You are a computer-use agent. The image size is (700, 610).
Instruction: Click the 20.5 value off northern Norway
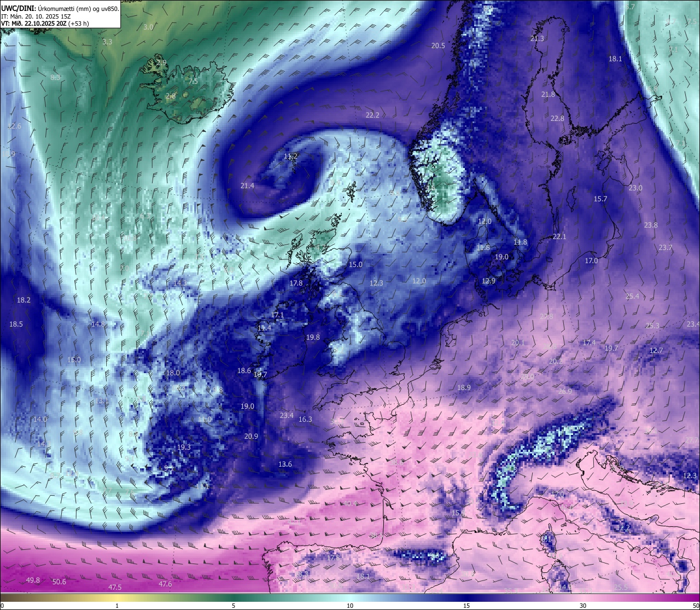pos(438,46)
